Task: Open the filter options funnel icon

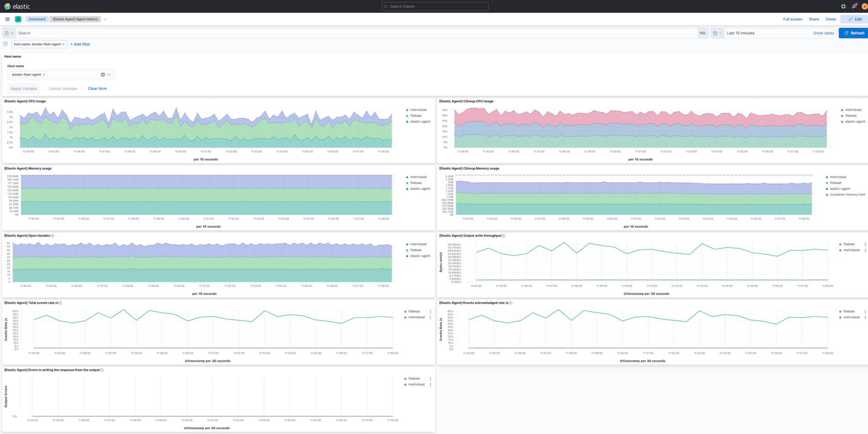Action: click(5, 44)
